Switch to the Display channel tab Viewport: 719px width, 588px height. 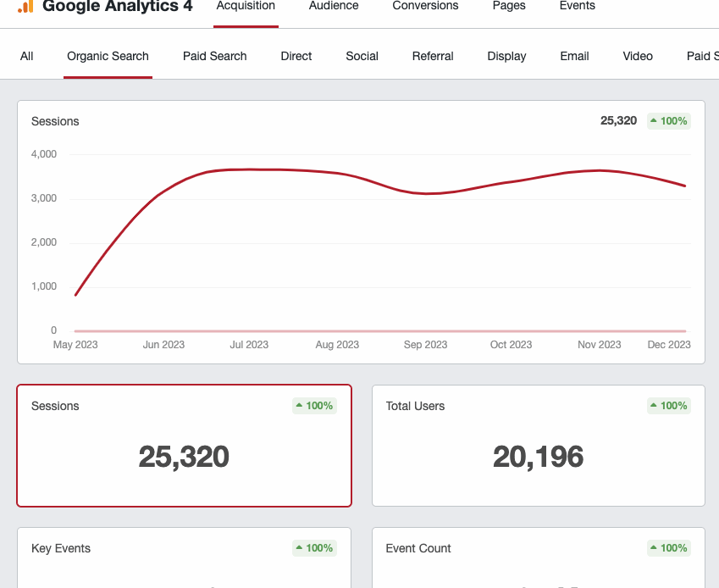point(506,56)
